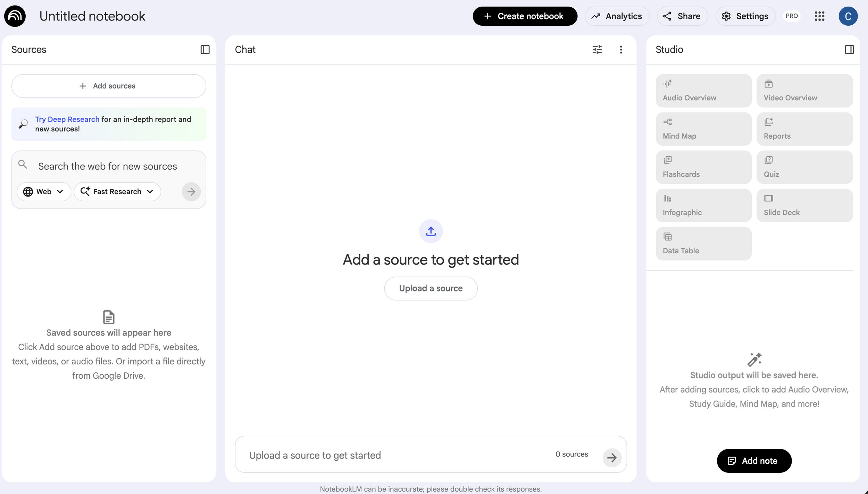
Task: Collapse the Sources panel
Action: coord(205,50)
